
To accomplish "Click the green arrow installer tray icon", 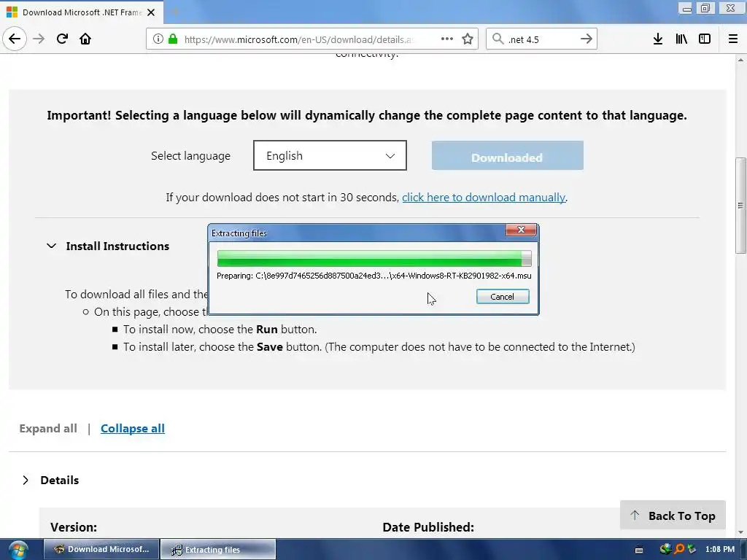I will click(692, 549).
